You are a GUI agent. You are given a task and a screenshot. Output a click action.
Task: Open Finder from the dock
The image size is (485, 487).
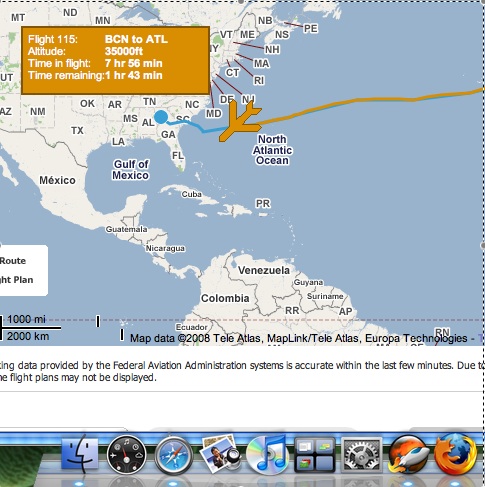(x=80, y=454)
